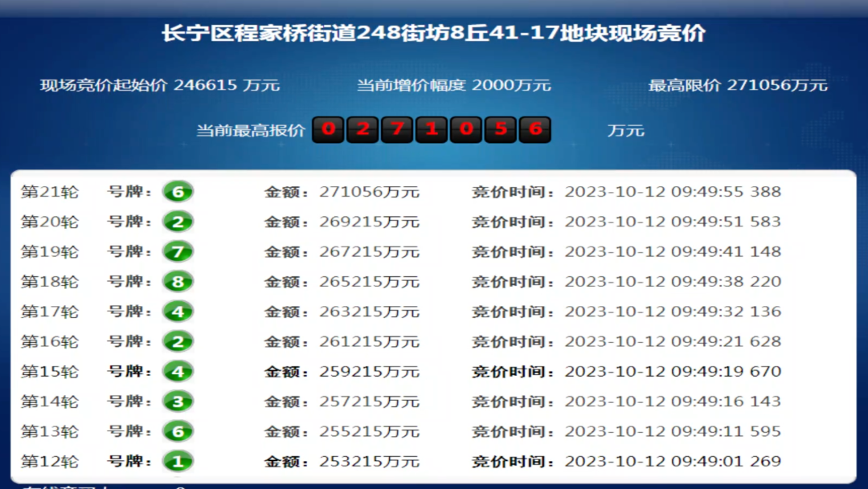868x489 pixels.
Task: Click the green 6 badge in 第13轮 row
Action: pyautogui.click(x=178, y=432)
